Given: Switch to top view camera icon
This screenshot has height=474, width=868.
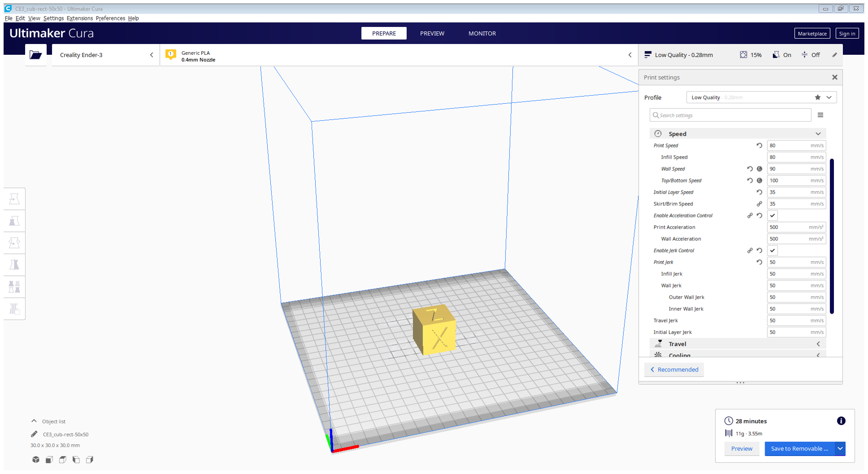Looking at the screenshot, I should click(x=63, y=460).
